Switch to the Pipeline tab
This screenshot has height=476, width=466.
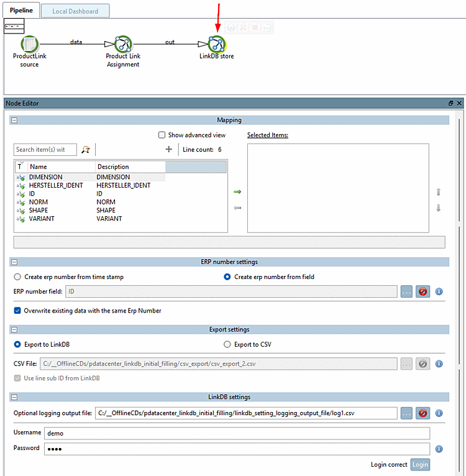21,11
